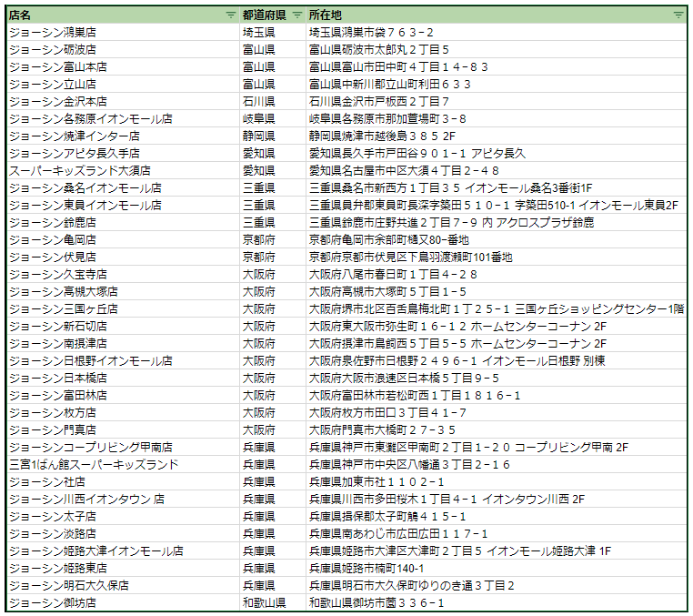Click address 兵庫県姫路市楠町140-1

tap(497, 569)
